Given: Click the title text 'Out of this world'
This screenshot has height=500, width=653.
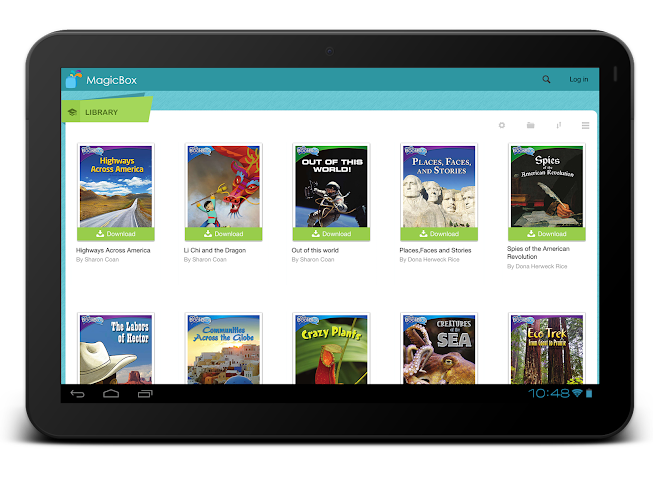Looking at the screenshot, I should pyautogui.click(x=315, y=250).
